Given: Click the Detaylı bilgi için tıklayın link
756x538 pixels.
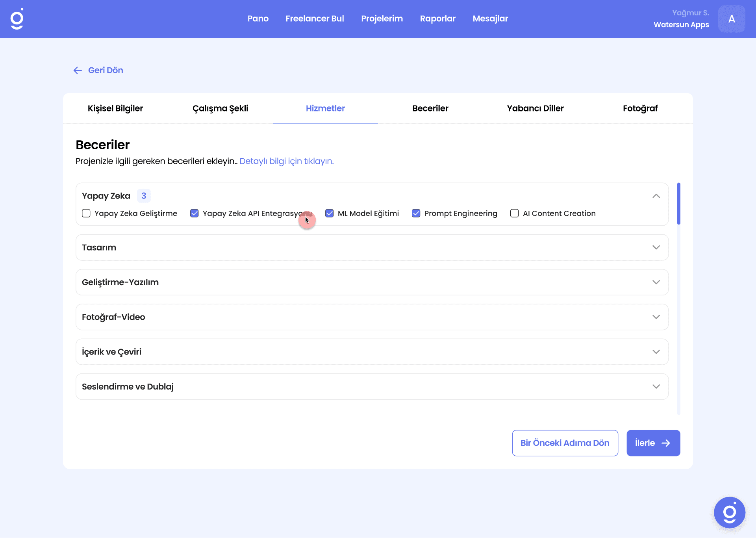Looking at the screenshot, I should point(286,161).
